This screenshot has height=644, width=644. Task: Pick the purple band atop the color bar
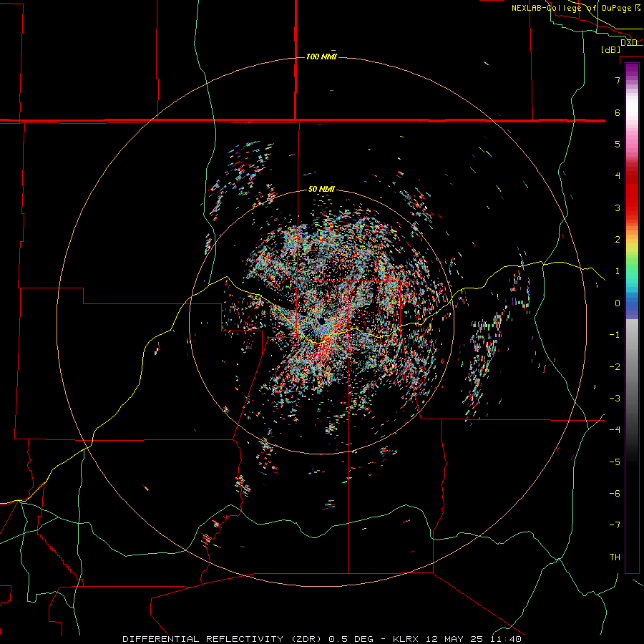click(632, 69)
